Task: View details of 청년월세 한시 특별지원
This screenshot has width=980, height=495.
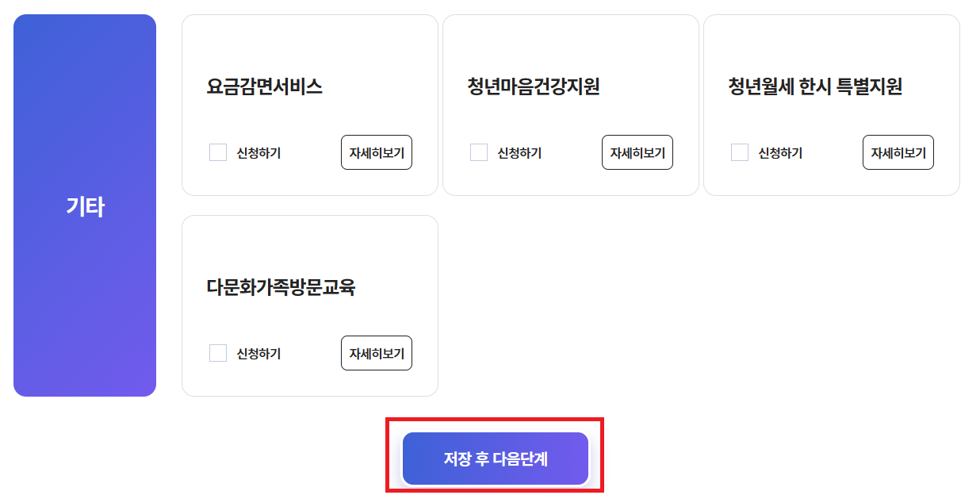Action: [898, 153]
